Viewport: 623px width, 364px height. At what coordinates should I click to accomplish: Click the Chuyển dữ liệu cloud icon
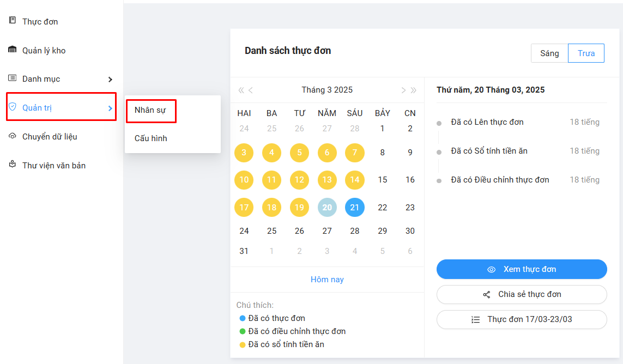pos(13,136)
